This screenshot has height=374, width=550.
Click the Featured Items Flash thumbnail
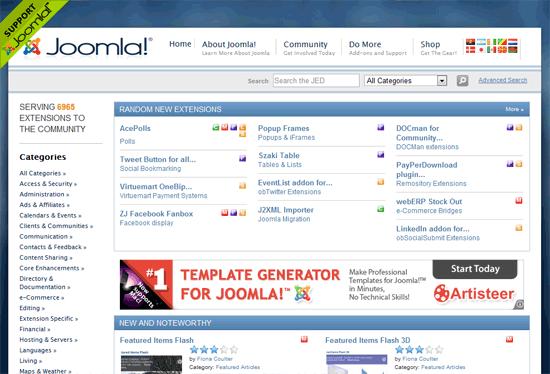coord(151,362)
